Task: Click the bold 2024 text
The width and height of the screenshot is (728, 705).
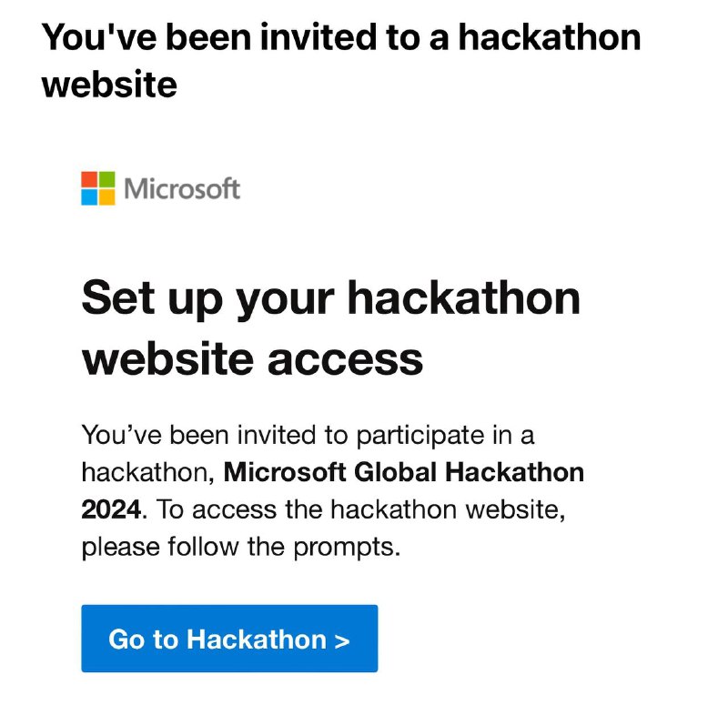Action: [111, 509]
